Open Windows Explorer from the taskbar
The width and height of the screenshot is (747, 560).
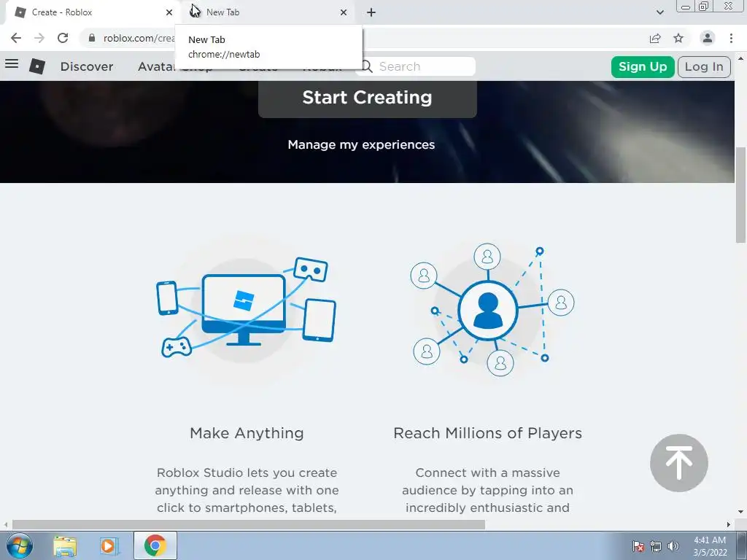[x=65, y=545]
